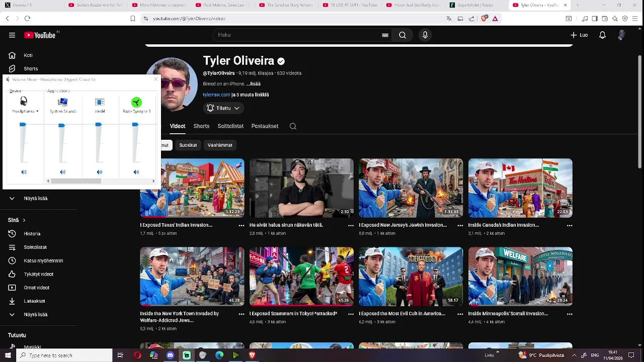
Task: Filter videos by Vanhimmat
Action: 220,145
